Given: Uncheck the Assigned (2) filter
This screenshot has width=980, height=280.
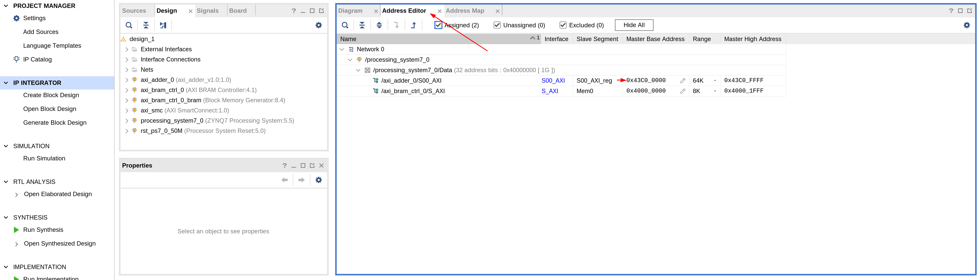Looking at the screenshot, I should pos(438,25).
